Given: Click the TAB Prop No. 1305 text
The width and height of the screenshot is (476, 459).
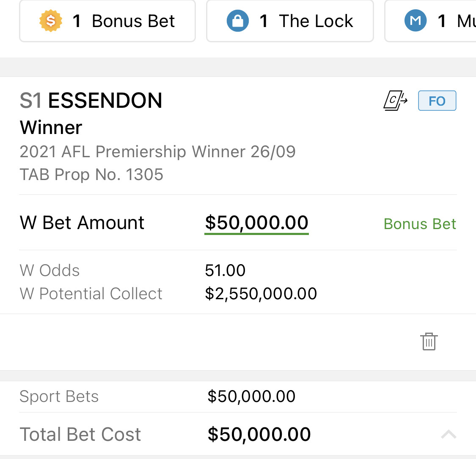Looking at the screenshot, I should (x=91, y=175).
